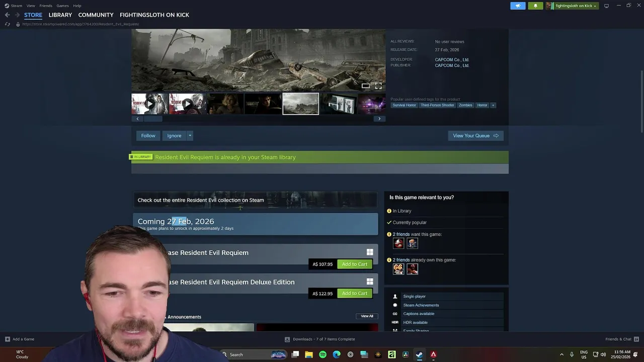Open second friend avatar who wants game

[412, 243]
